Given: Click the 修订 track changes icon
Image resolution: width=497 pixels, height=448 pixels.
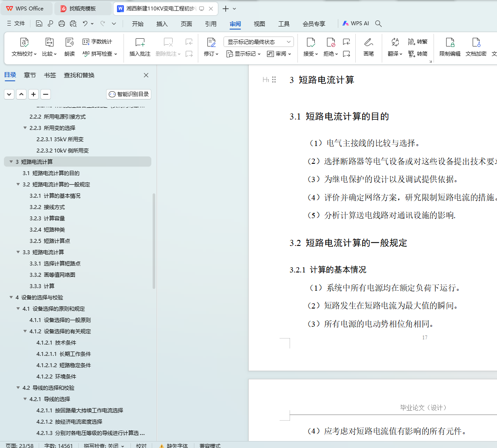Looking at the screenshot, I should tap(211, 42).
